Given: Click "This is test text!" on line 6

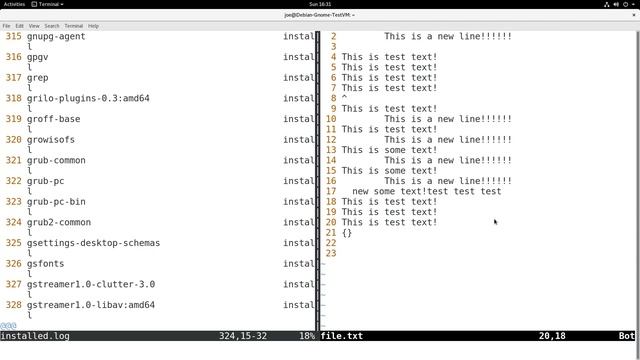Looking at the screenshot, I should click(389, 78).
